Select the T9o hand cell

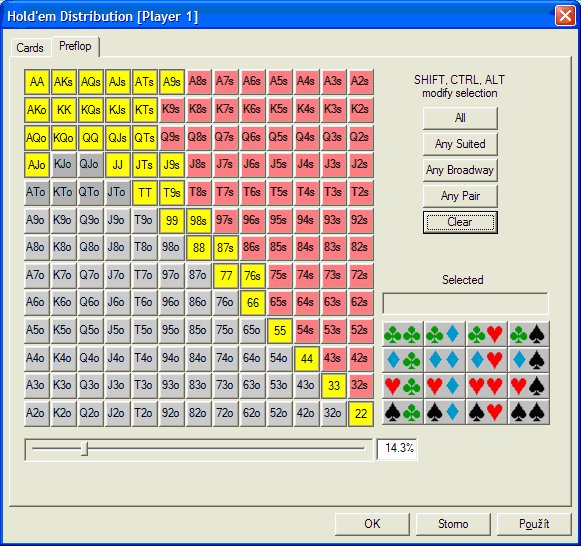[x=145, y=220]
